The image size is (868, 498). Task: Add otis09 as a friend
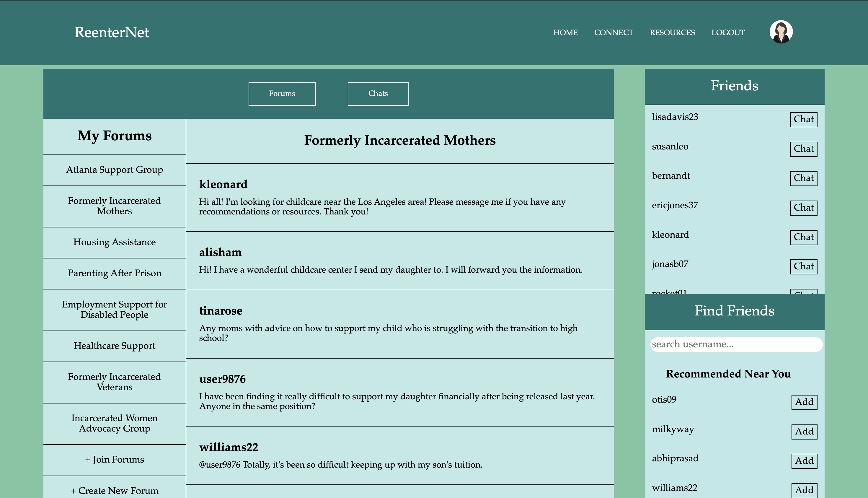(x=804, y=402)
